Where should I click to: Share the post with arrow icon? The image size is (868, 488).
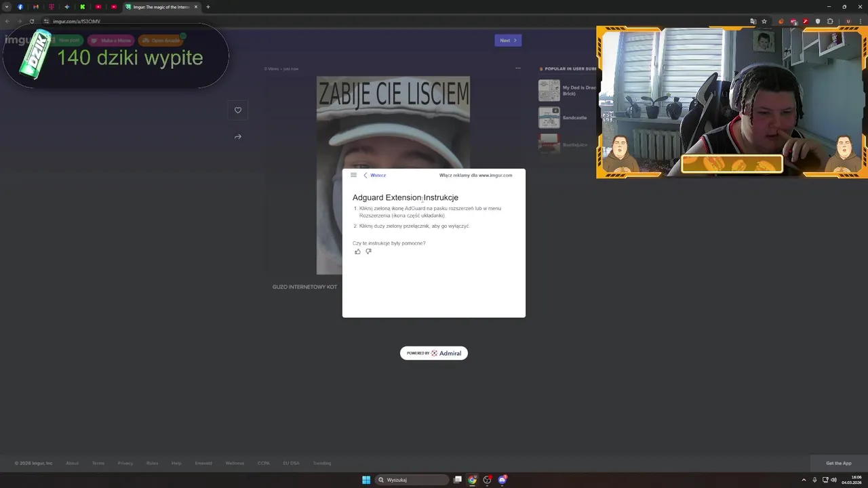[238, 136]
